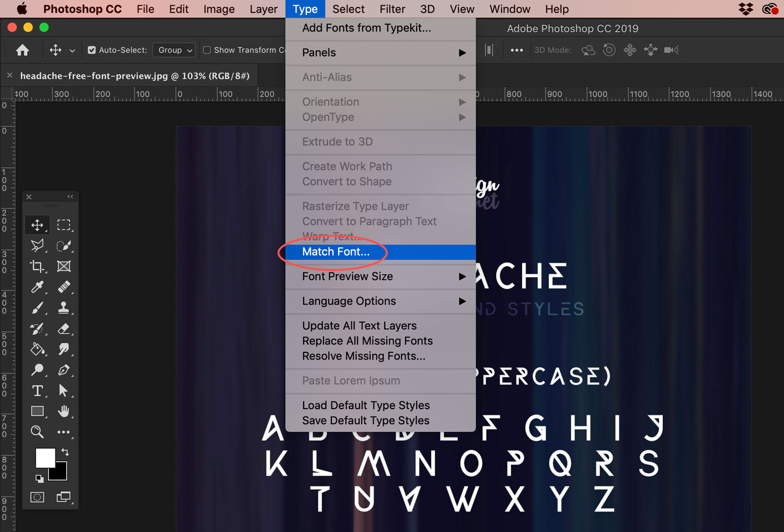Select the Crop tool
784x532 pixels.
(37, 266)
